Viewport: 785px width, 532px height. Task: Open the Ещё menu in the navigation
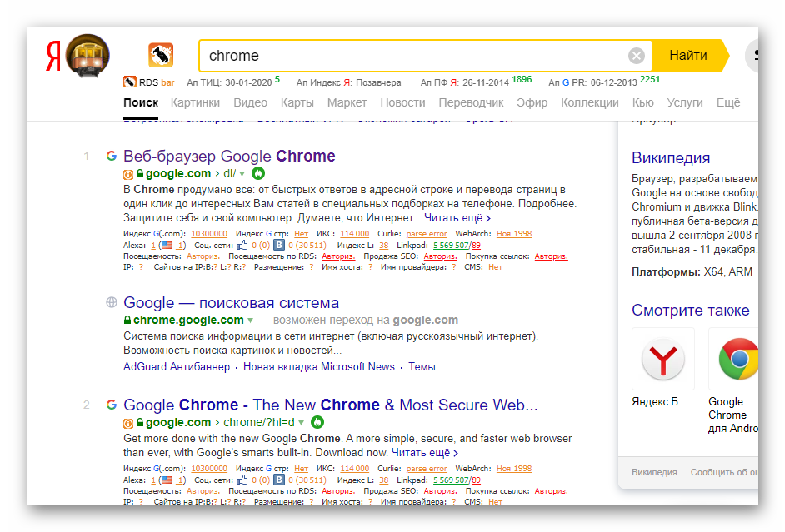point(728,102)
